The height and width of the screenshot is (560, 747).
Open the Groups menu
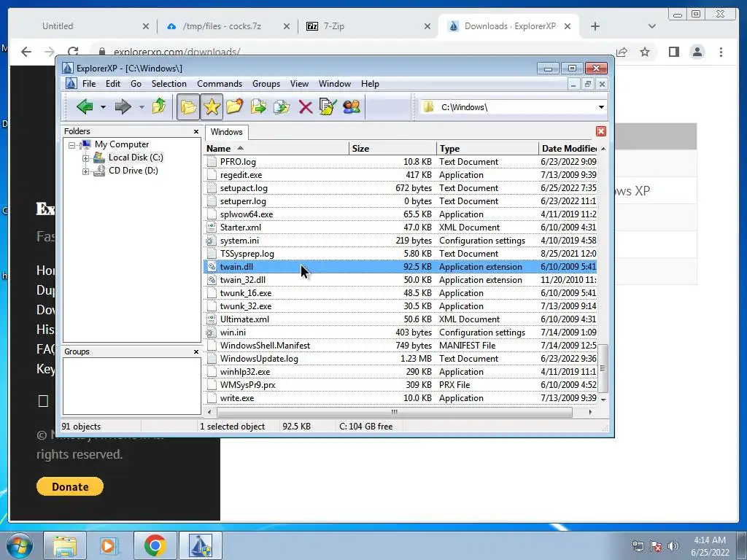[x=266, y=84]
